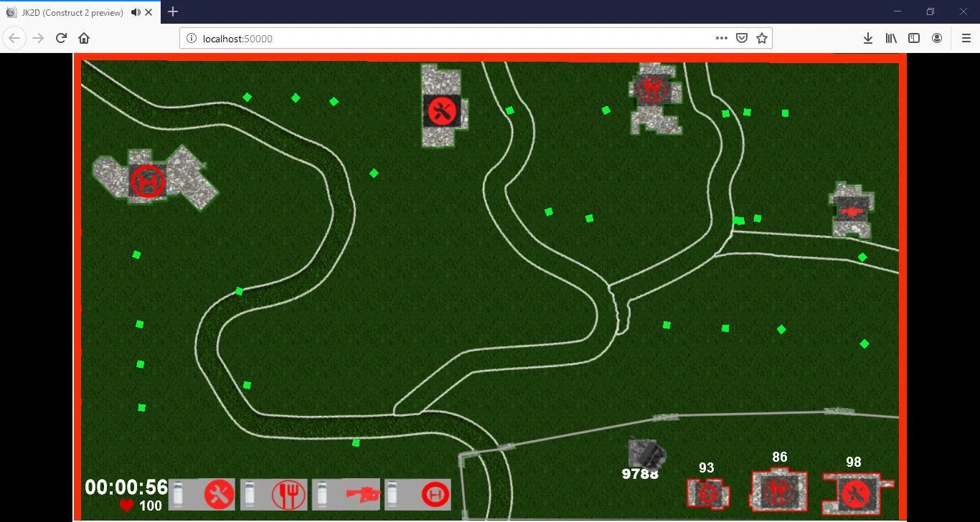Click the 00:00:56 game timer

tap(126, 488)
